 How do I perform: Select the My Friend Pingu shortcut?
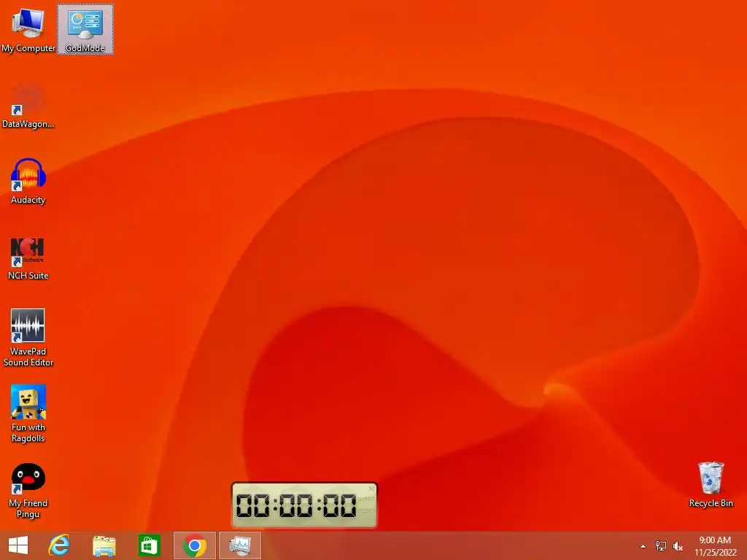28,491
